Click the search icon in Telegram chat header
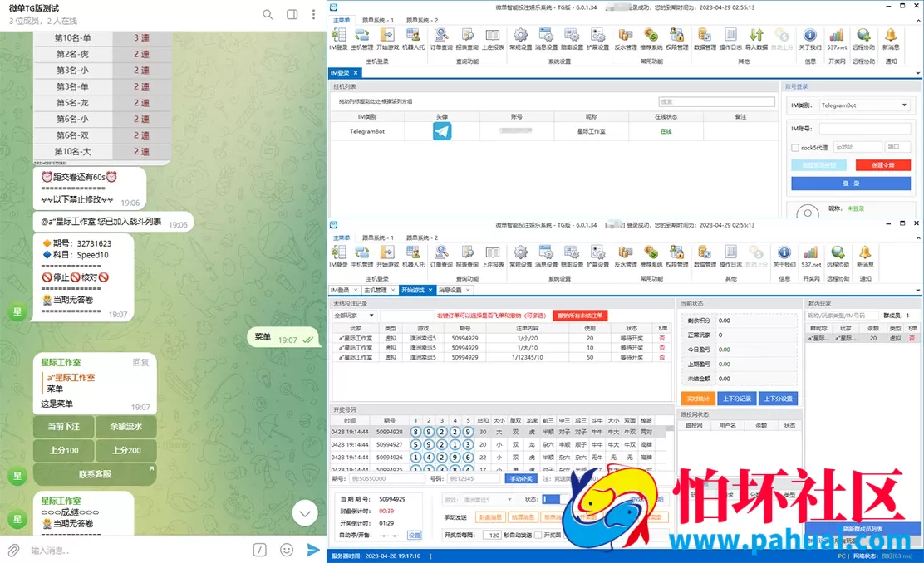924x563 pixels. (268, 14)
